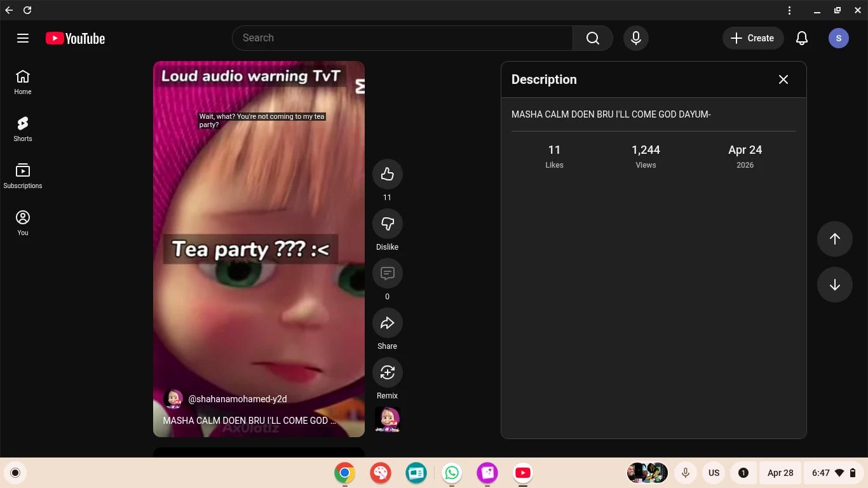
Task: Open the ChromeOS launcher button
Action: 15,473
